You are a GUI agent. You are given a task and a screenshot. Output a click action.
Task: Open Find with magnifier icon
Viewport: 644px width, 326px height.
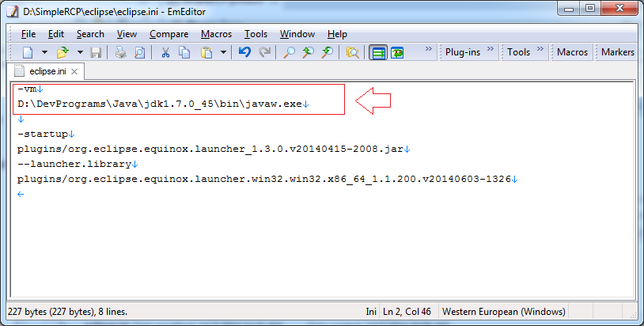point(290,52)
